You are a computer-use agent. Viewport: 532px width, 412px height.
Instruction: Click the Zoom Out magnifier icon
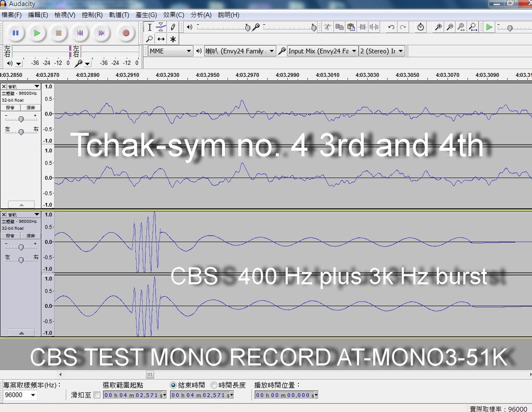[x=450, y=27]
